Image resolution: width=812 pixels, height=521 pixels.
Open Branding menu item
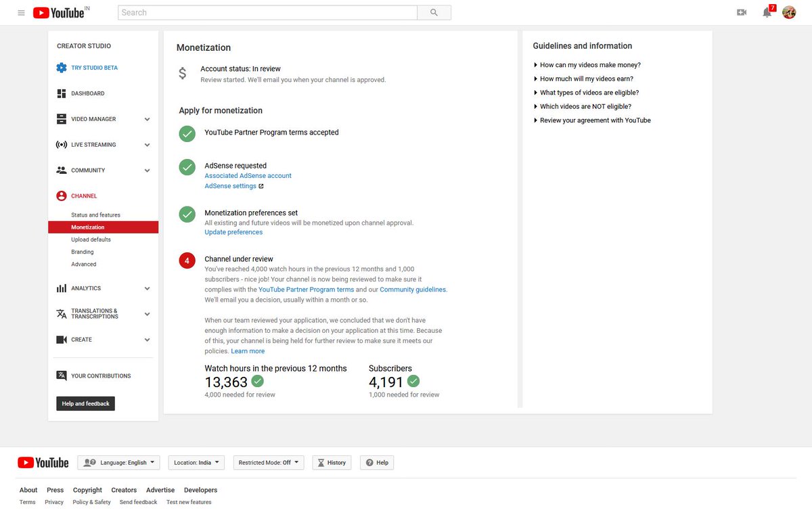83,252
